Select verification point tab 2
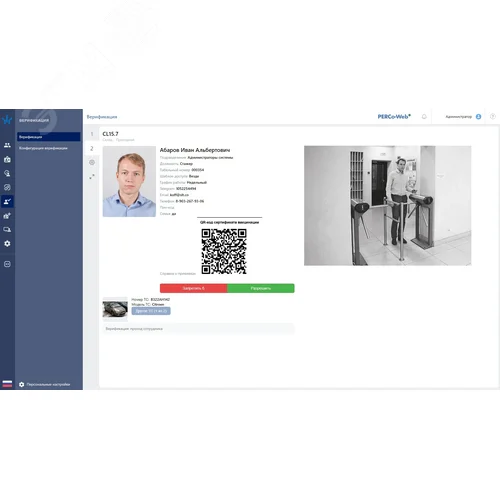 [x=92, y=148]
